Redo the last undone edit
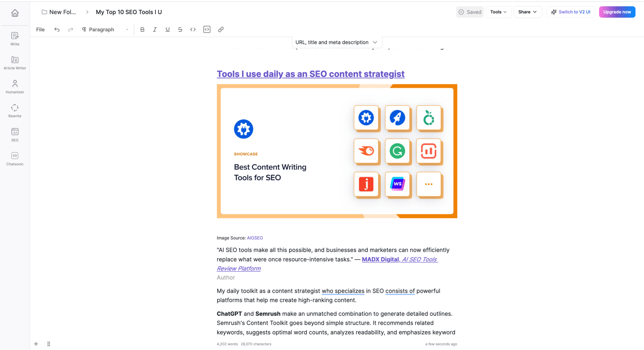Viewport: 644px width, 350px height. [70, 30]
